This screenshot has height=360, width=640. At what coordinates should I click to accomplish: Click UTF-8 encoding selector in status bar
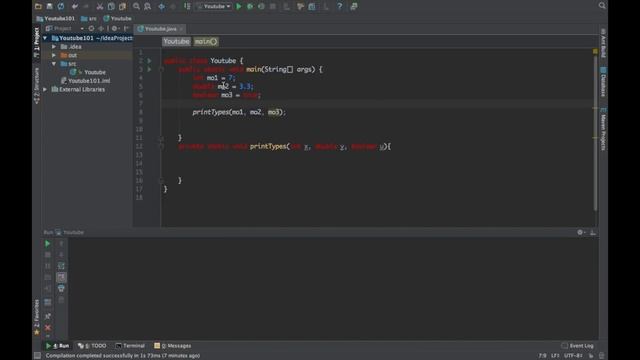point(573,356)
